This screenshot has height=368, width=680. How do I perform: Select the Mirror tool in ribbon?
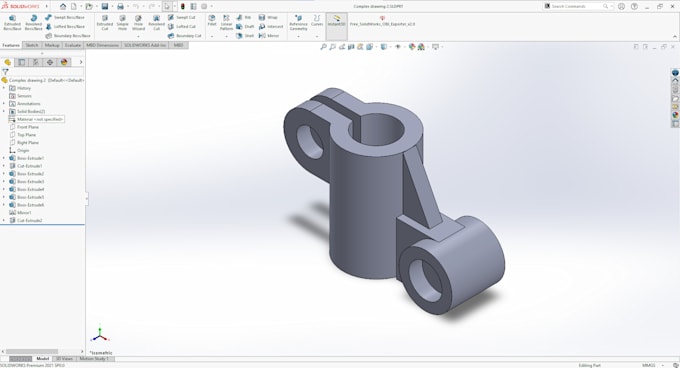click(269, 36)
